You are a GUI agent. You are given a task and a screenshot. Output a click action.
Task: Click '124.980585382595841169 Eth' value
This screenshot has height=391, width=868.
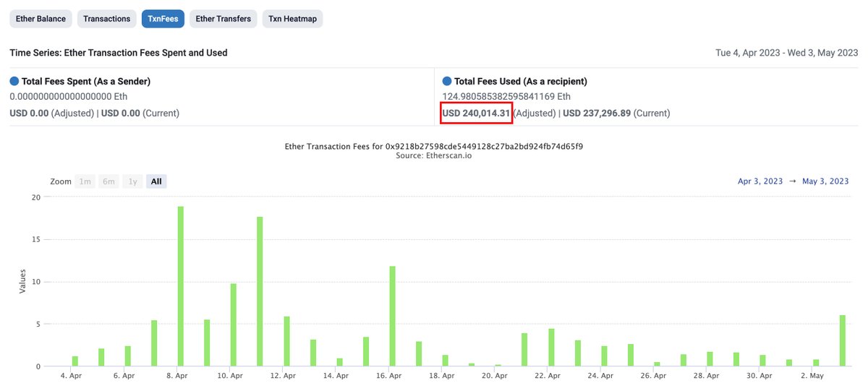(506, 96)
